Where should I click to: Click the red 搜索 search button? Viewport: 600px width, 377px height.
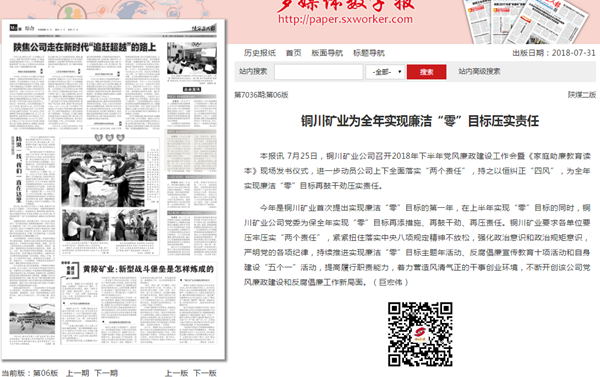pos(426,72)
